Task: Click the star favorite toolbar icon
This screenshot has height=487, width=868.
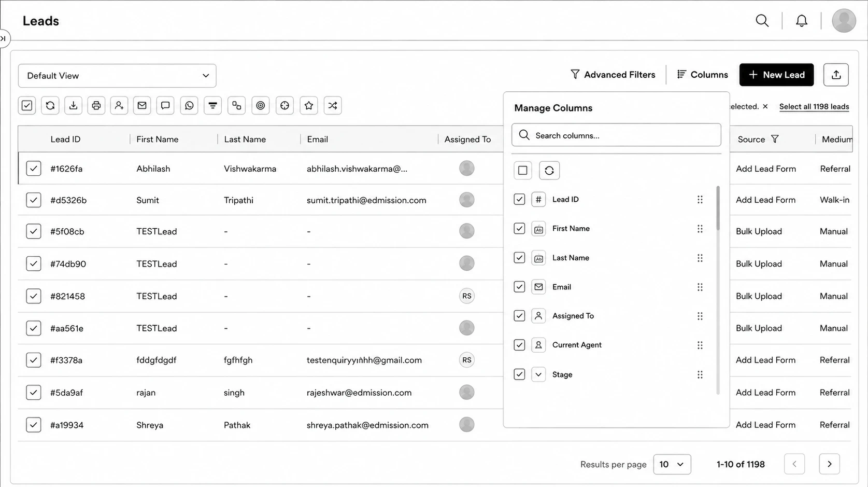Action: tap(309, 105)
